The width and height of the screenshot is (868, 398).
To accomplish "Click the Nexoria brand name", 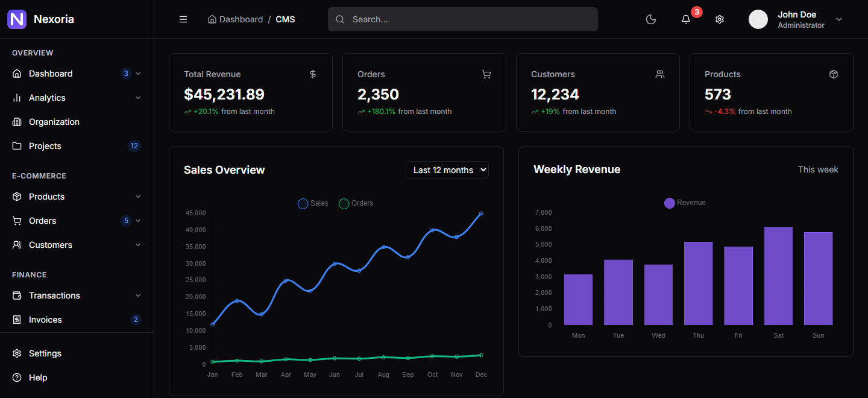I will 54,19.
